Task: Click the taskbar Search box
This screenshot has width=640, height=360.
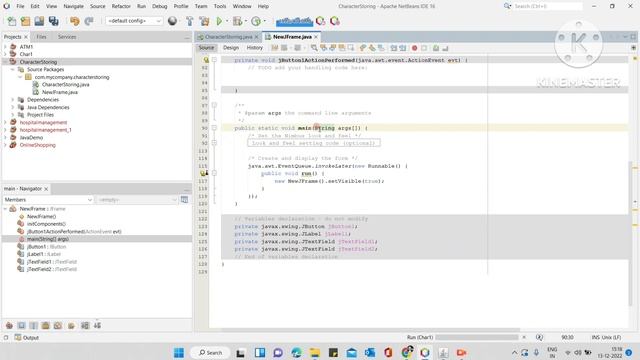Action: tap(210, 353)
